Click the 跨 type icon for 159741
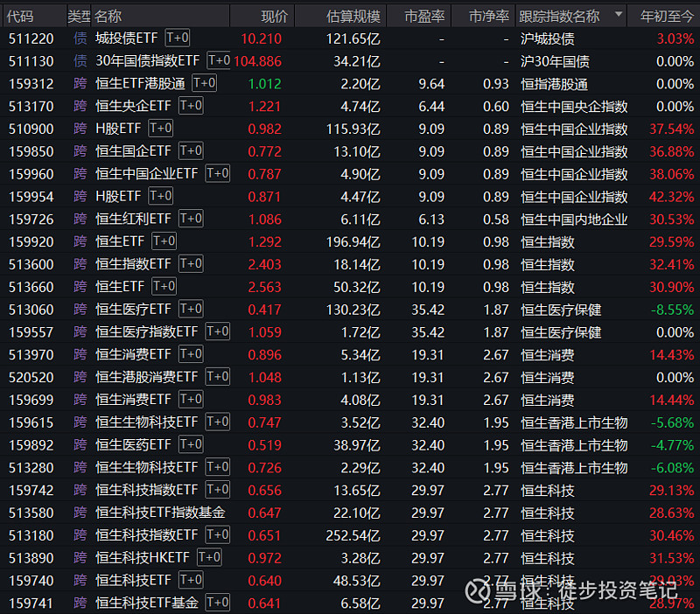 click(80, 603)
